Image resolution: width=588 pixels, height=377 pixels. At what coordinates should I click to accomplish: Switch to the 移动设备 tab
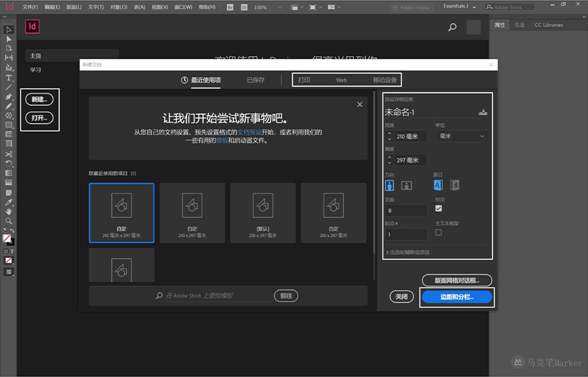(x=385, y=80)
